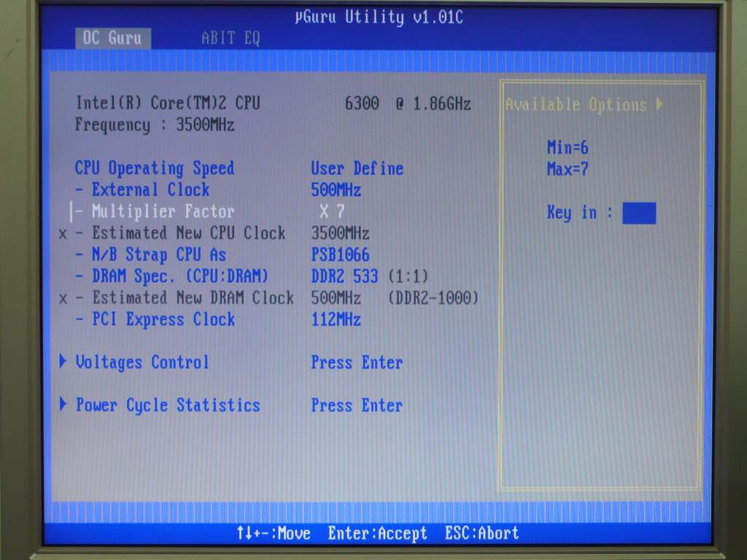Select the PCI Express Clock option
747x560 pixels.
click(x=163, y=319)
